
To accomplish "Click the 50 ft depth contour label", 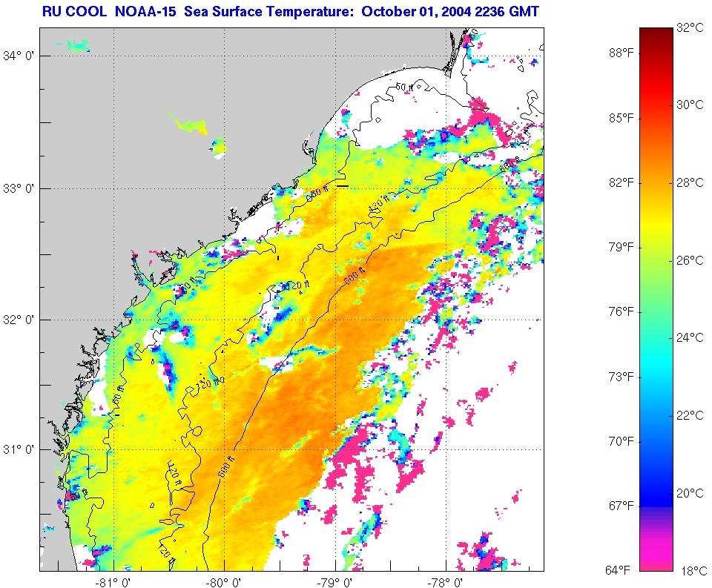I will click(405, 86).
